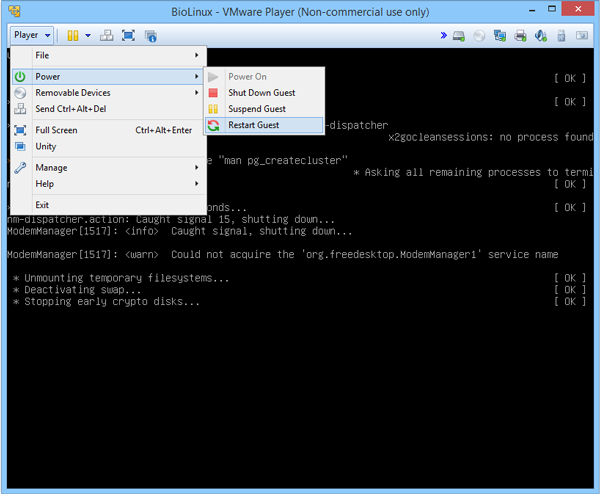Click the Power submenu arrow
The image size is (600, 494).
pyautogui.click(x=197, y=77)
